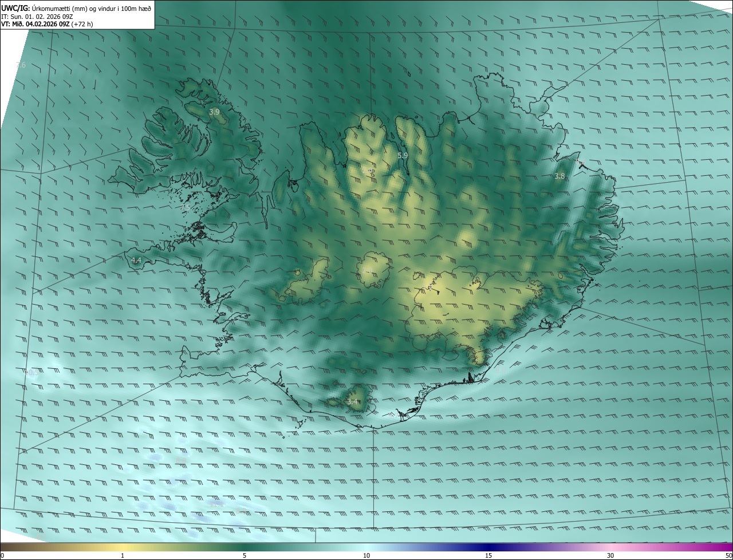Screen dimensions: 733x560
Task: Click the "15" tick label on the color scale
Action: (x=488, y=555)
